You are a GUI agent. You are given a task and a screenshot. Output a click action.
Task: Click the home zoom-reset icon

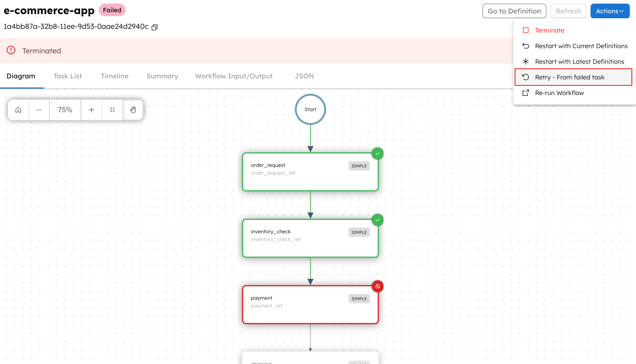tap(18, 110)
